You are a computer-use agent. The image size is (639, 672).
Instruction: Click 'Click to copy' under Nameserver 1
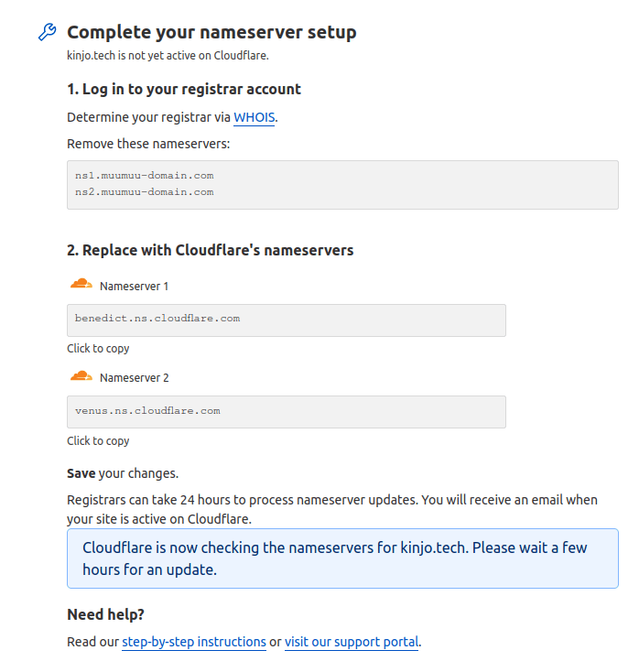(x=98, y=349)
